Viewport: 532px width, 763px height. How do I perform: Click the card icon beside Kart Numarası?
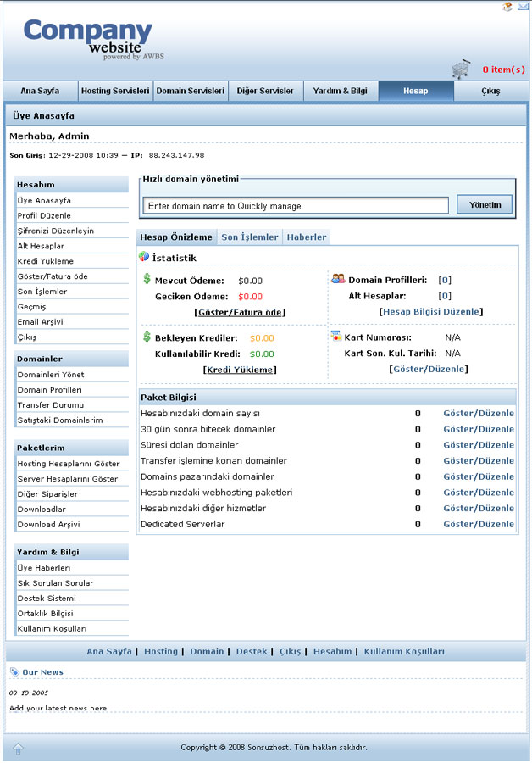coord(336,336)
